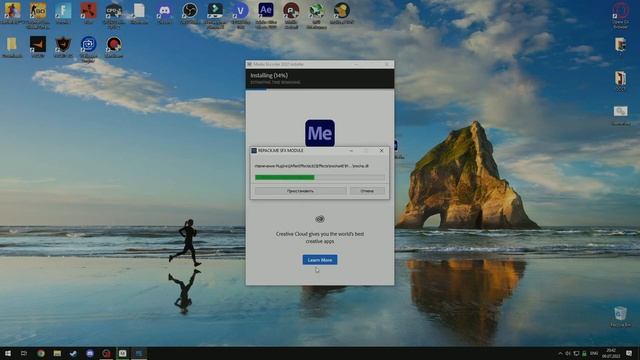Click the ENG language indicator

(594, 353)
